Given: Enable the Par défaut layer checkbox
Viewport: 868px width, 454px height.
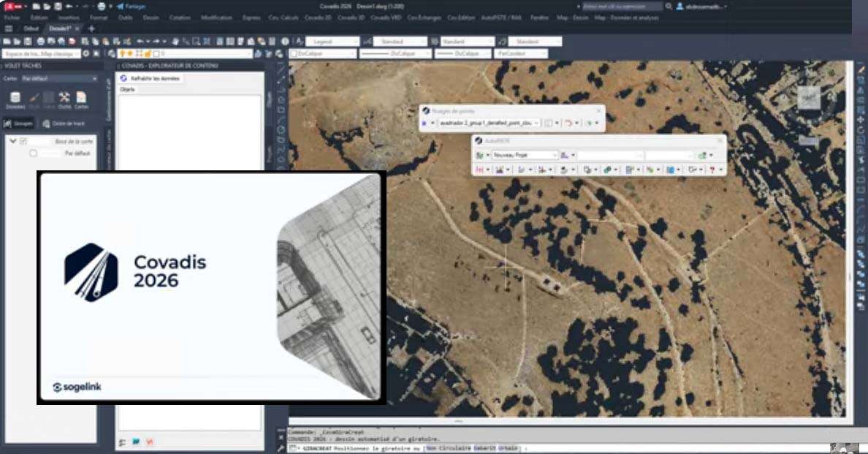Looking at the screenshot, I should [x=33, y=154].
